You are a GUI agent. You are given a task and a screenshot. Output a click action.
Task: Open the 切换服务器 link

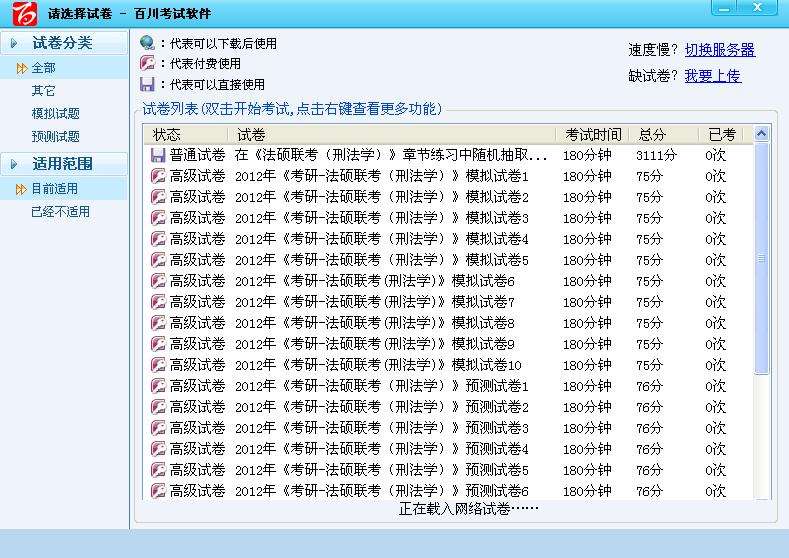click(x=720, y=50)
